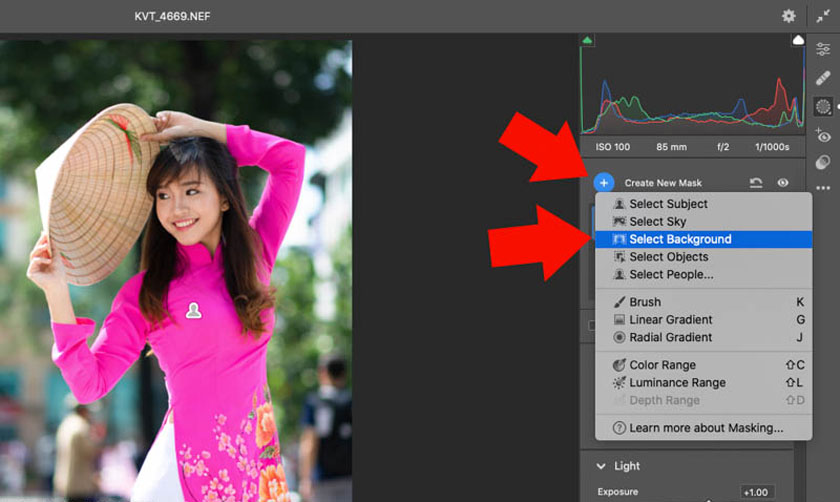Toggle mask overlay visibility eye icon

click(x=783, y=183)
